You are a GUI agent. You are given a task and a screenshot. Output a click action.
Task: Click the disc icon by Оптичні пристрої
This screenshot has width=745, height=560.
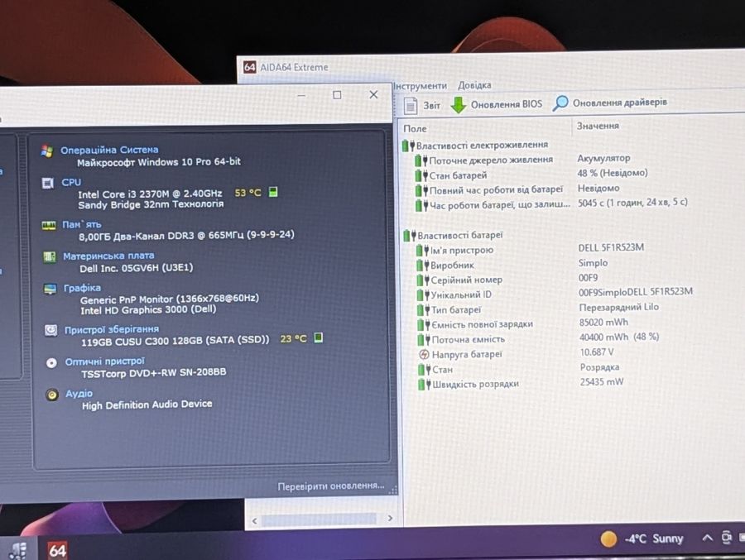click(51, 363)
